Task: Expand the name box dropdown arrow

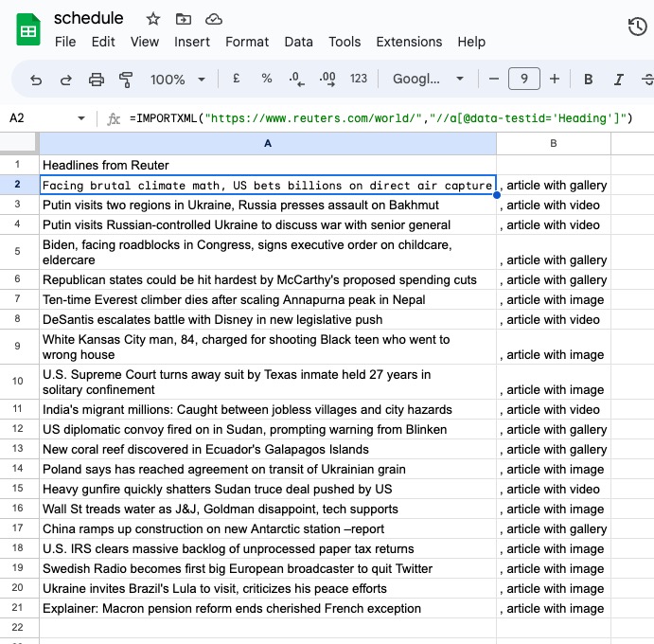Action: point(81,118)
